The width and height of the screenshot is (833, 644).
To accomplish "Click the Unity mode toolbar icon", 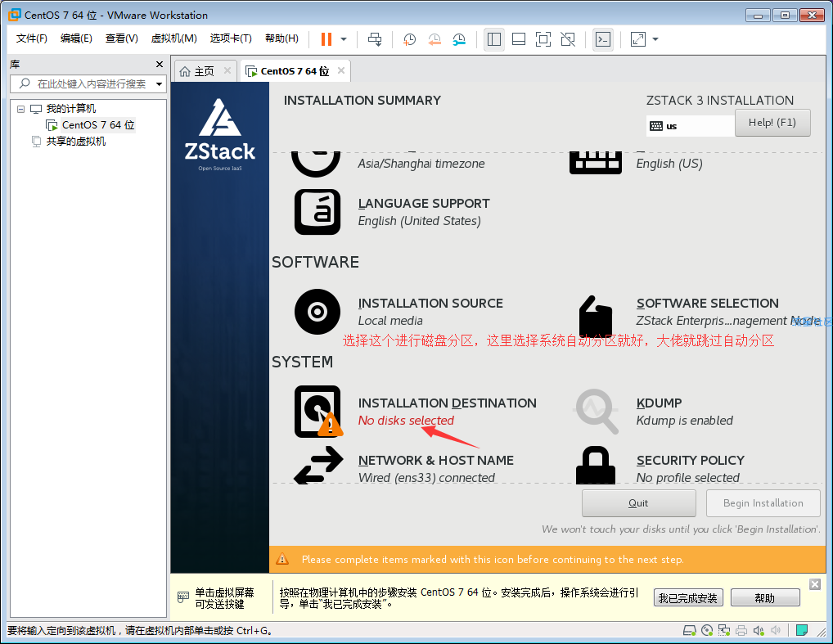I will [x=568, y=39].
